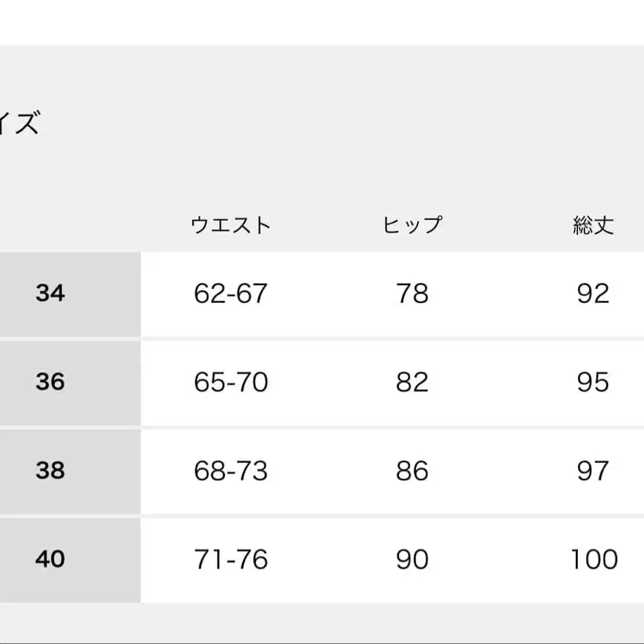Click the size 38 row header
644x644 pixels.
point(50,471)
